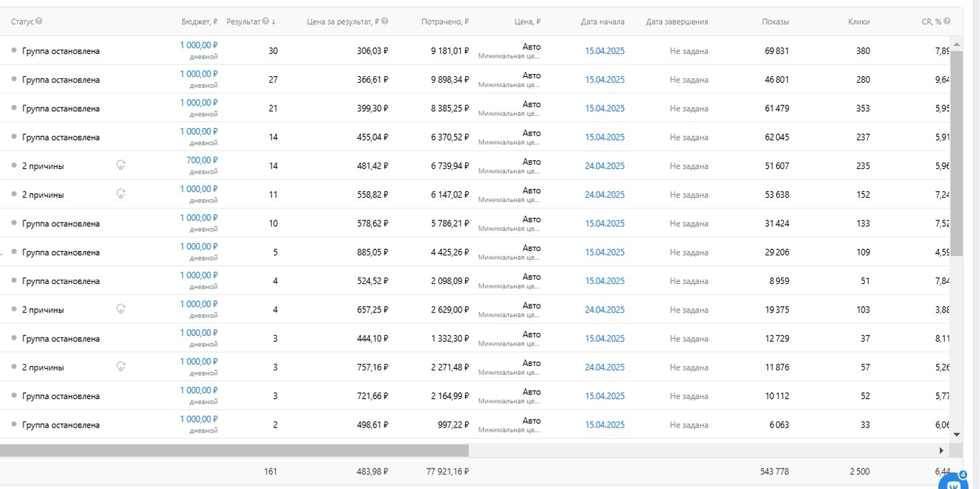Click the Клики column header
Screen dimensions: 980x489
(x=859, y=22)
